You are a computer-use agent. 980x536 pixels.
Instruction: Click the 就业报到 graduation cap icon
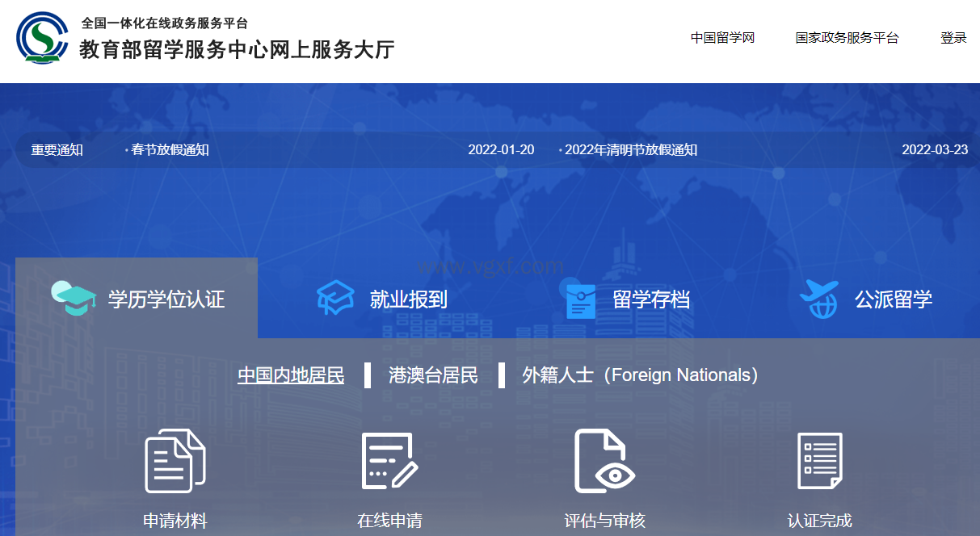click(335, 299)
